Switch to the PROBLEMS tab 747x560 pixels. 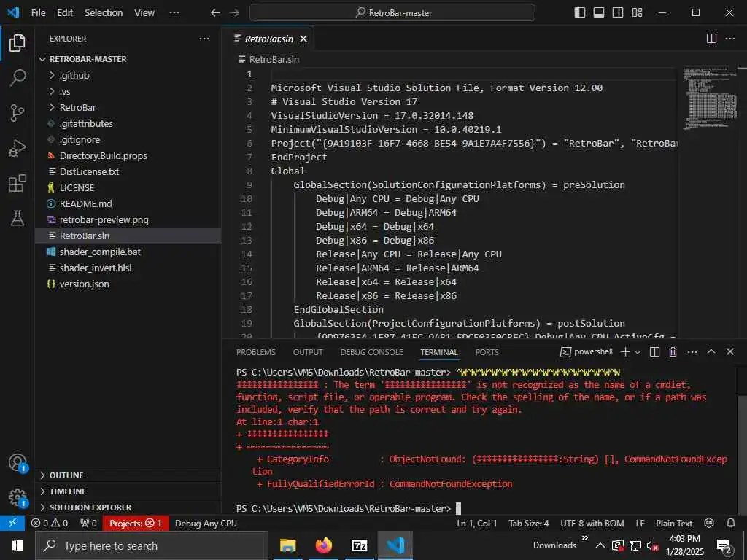tap(256, 352)
